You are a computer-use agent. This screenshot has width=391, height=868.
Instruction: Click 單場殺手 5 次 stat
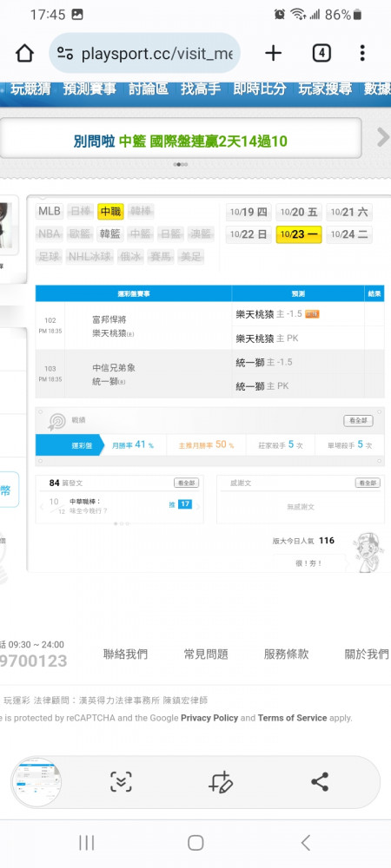pos(349,445)
